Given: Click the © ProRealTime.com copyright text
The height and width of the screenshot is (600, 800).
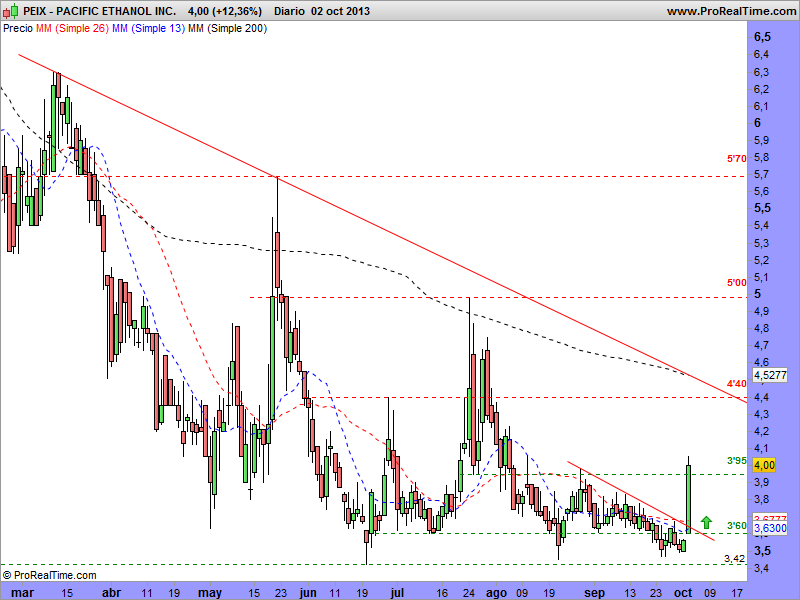Looking at the screenshot, I should click(49, 575).
